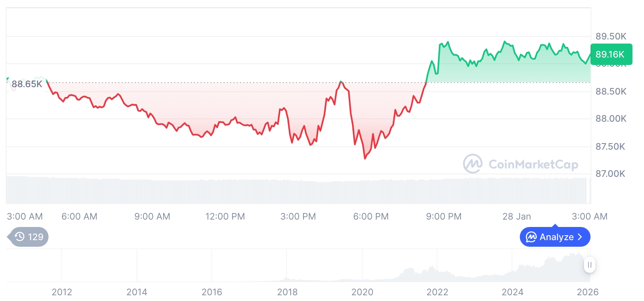Click the chevron arrow on the Analyze button

pos(580,237)
